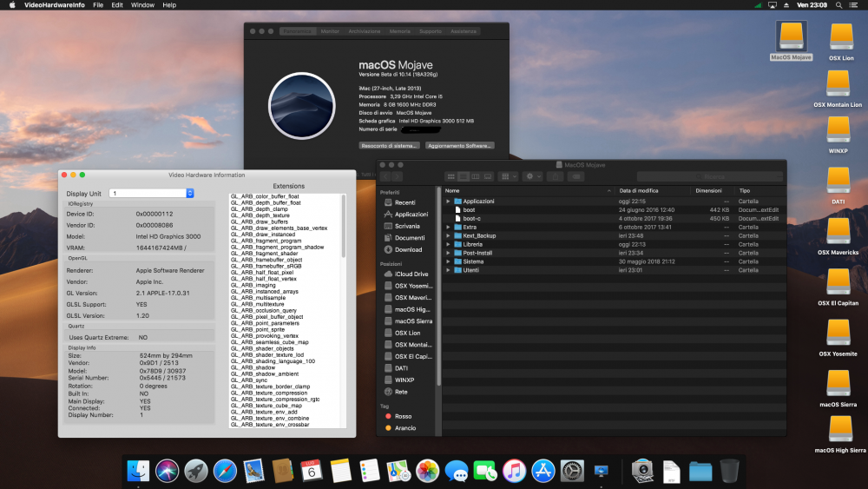
Task: Select the MacOS Mojave desktop drive
Action: click(x=791, y=41)
